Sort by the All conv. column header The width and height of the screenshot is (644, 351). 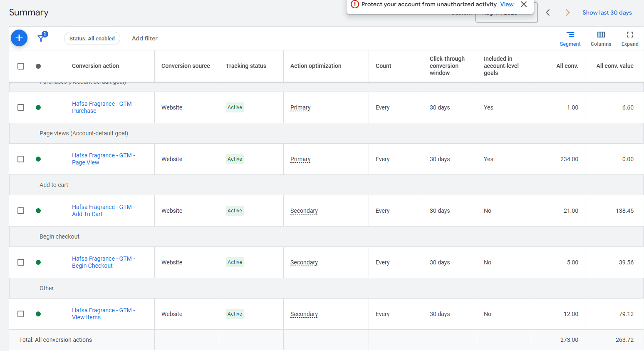point(567,66)
